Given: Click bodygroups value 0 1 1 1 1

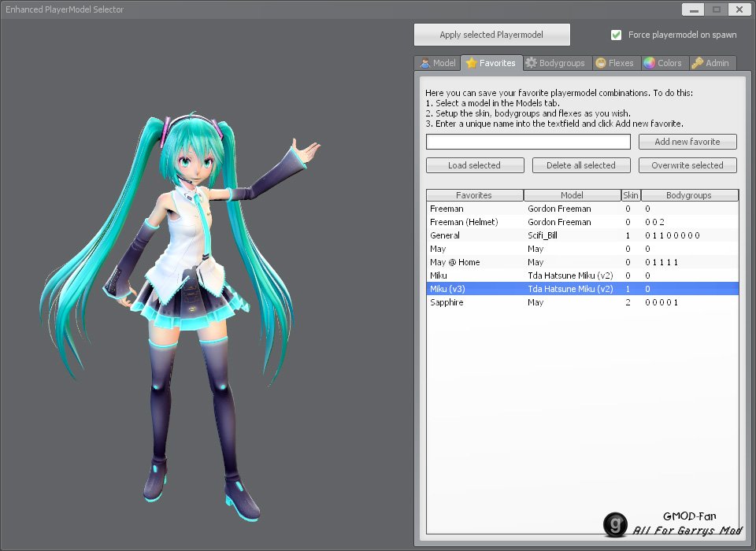Looking at the screenshot, I should click(x=661, y=262).
